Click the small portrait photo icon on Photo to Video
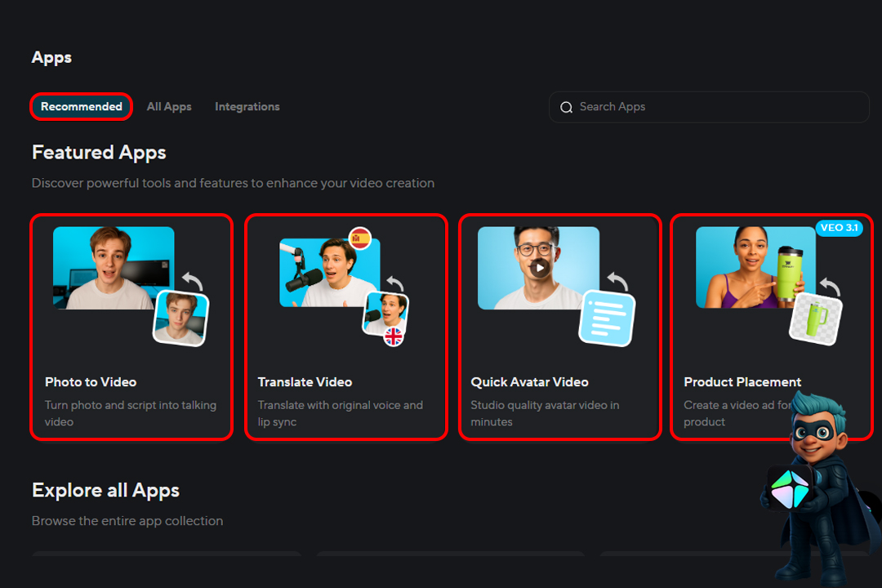This screenshot has height=588, width=882. coord(180,318)
